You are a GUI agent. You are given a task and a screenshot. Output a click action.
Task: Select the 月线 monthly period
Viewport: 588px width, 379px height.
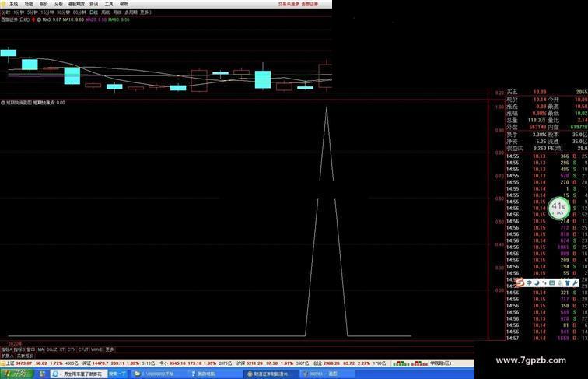coord(117,12)
